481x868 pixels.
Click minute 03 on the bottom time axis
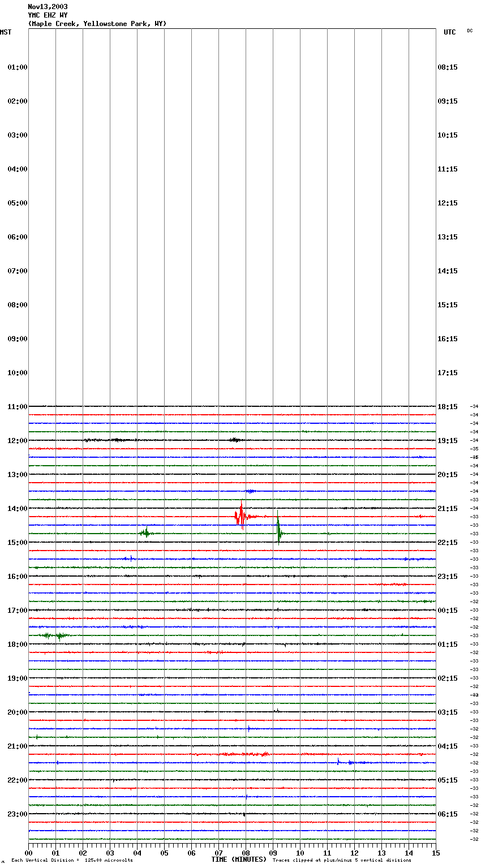[110, 853]
